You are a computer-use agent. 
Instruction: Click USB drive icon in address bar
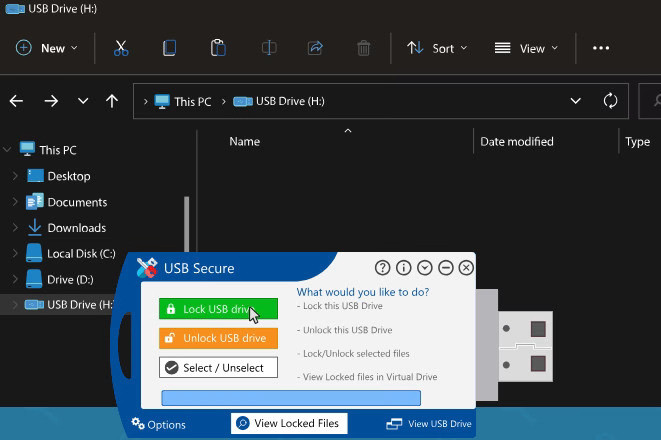point(243,102)
